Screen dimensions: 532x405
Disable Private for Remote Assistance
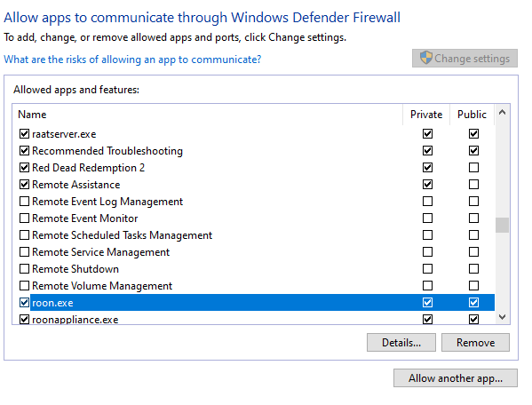pos(427,184)
